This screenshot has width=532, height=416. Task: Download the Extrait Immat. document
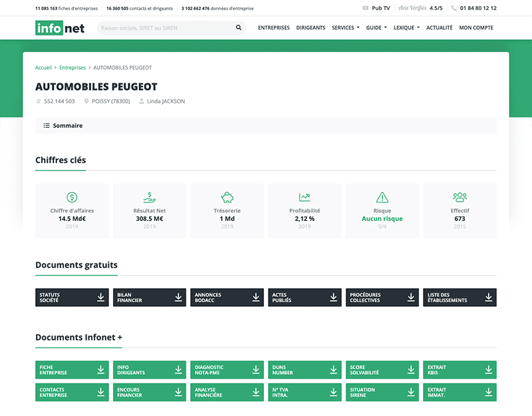(x=460, y=392)
